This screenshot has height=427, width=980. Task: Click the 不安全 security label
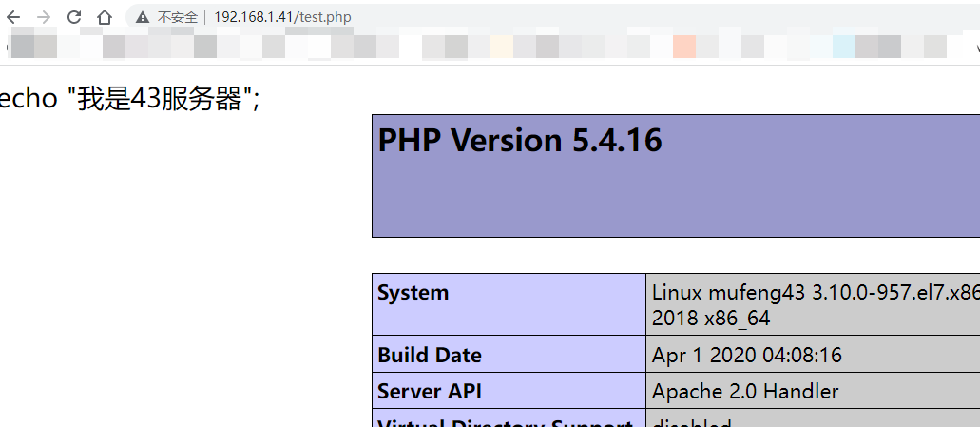(x=178, y=17)
